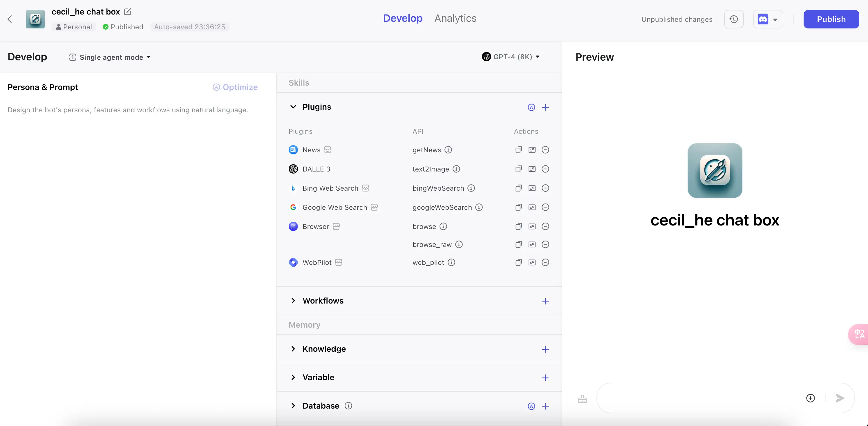Click the add attachment plus-circle icon in chat
Screen dimensions: 868x426
[810, 398]
